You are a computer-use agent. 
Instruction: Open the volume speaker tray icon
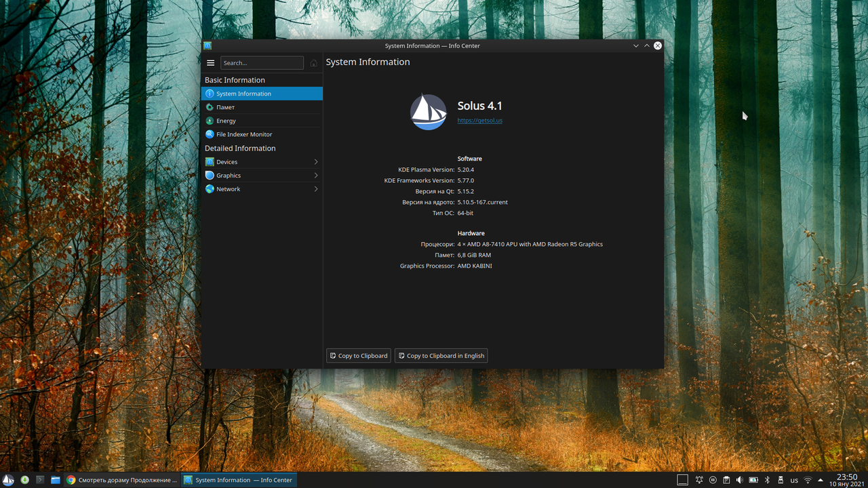[x=740, y=480]
